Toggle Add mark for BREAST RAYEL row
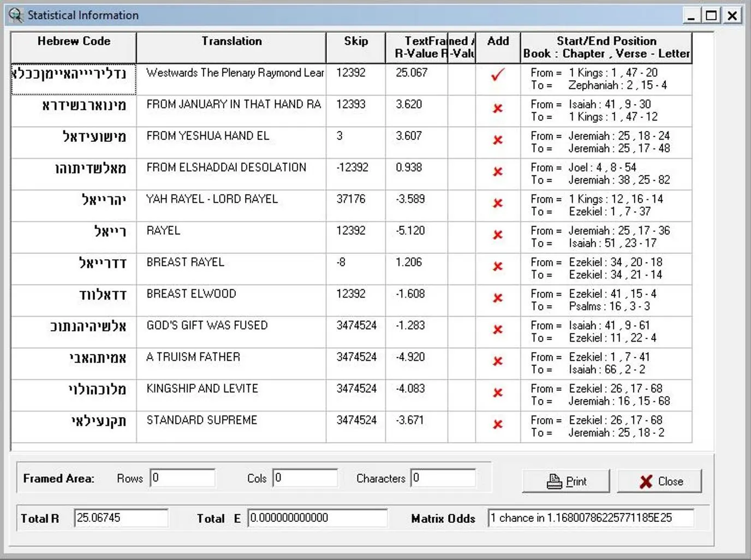The height and width of the screenshot is (560, 751). pos(497,267)
